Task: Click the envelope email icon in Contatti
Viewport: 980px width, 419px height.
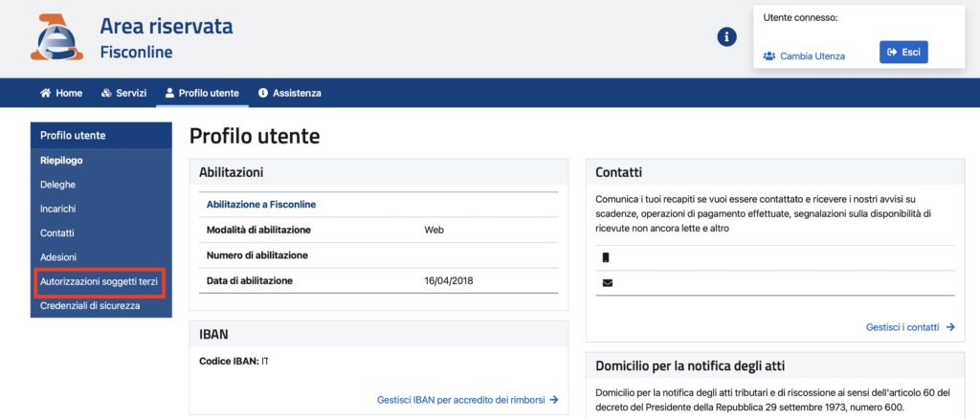Action: [x=608, y=283]
